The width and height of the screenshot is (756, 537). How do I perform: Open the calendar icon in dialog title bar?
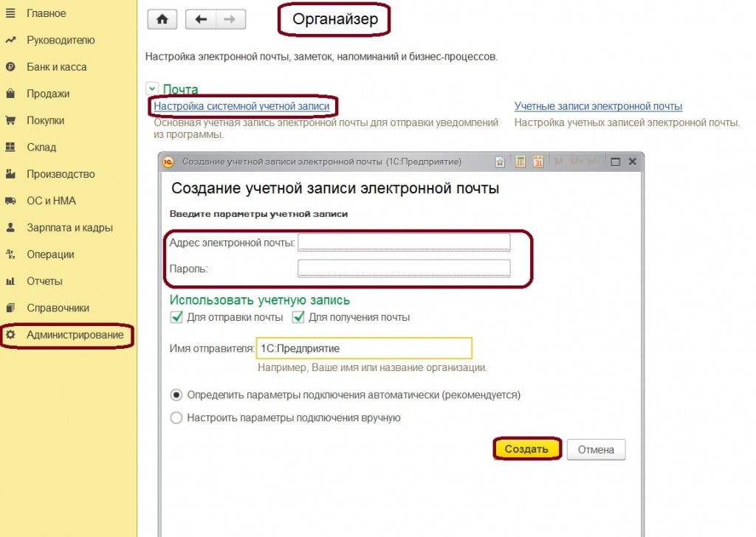(x=538, y=162)
